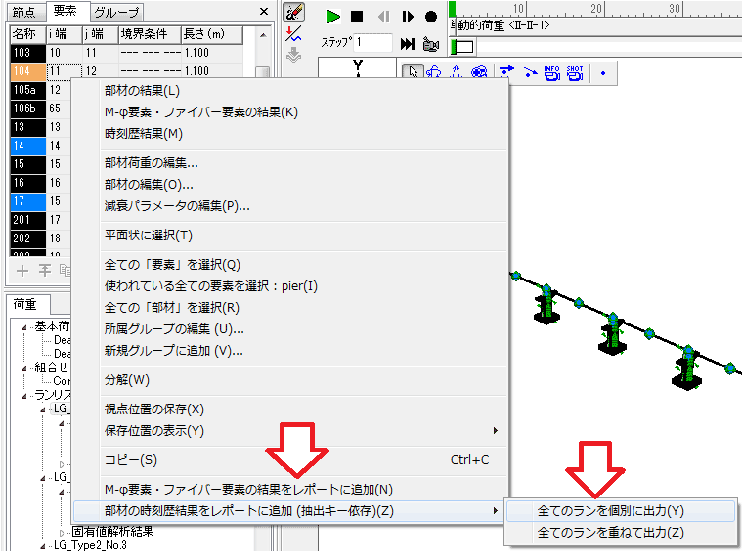The image size is (742, 560).
Task: Click the blue diagonal arrow with dot icon
Action: (531, 72)
